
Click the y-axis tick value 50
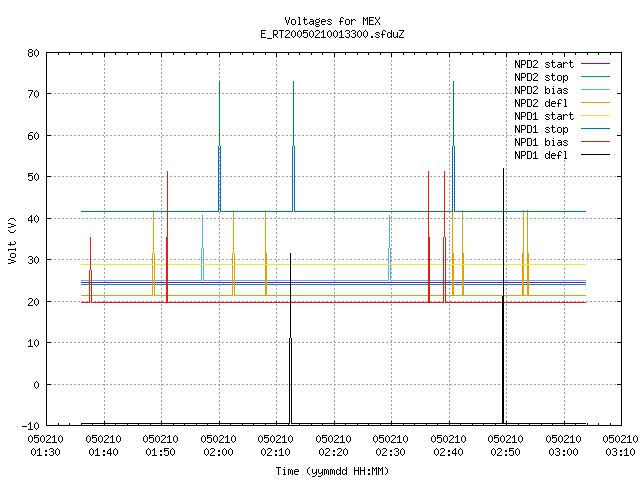[x=33, y=177]
